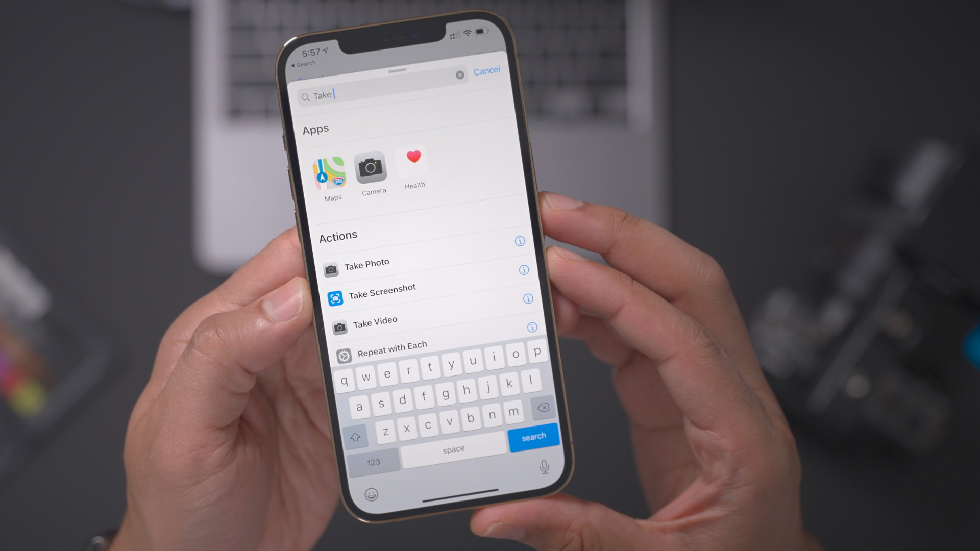980x551 pixels.
Task: Tap the info button for Take Photo
Action: click(x=524, y=270)
